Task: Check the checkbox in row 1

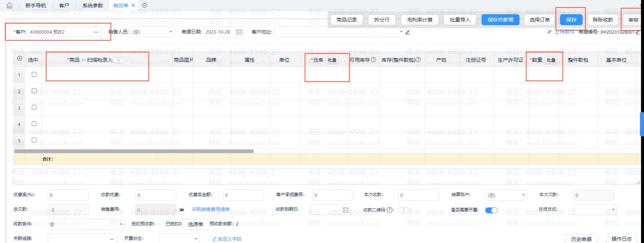Action: [x=34, y=75]
